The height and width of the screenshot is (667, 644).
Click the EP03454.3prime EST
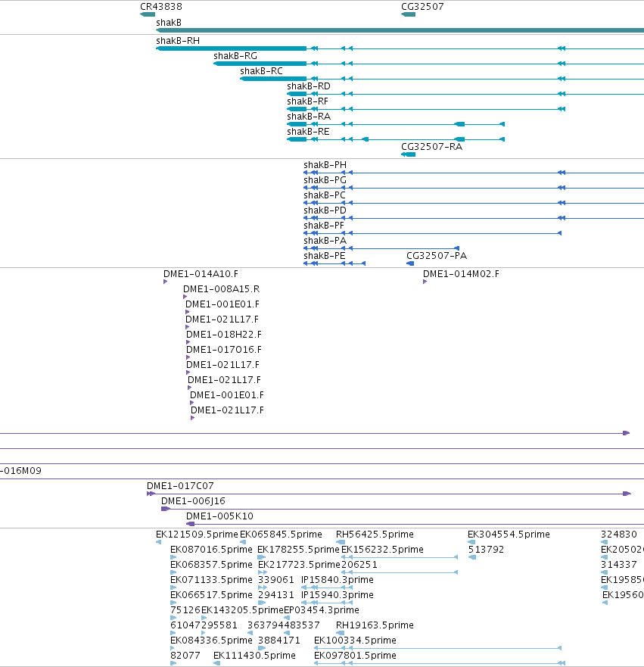pos(286,618)
